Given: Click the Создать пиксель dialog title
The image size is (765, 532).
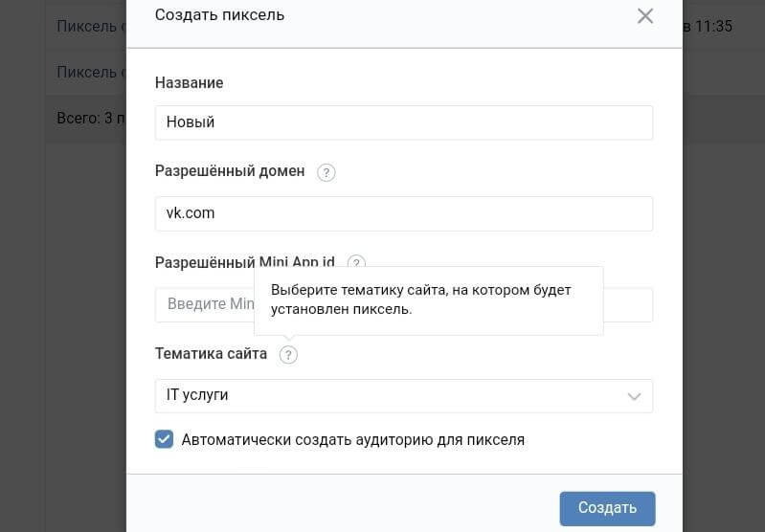Looking at the screenshot, I should pyautogui.click(x=219, y=15).
